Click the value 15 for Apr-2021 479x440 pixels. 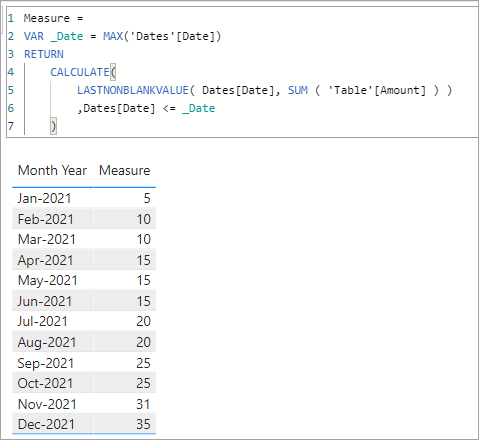point(144,260)
